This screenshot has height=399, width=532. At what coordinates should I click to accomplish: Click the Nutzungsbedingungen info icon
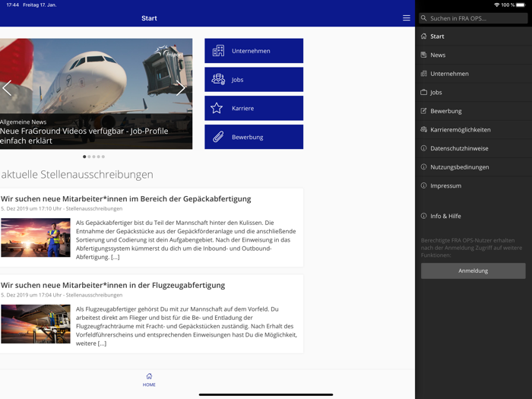[x=423, y=166]
